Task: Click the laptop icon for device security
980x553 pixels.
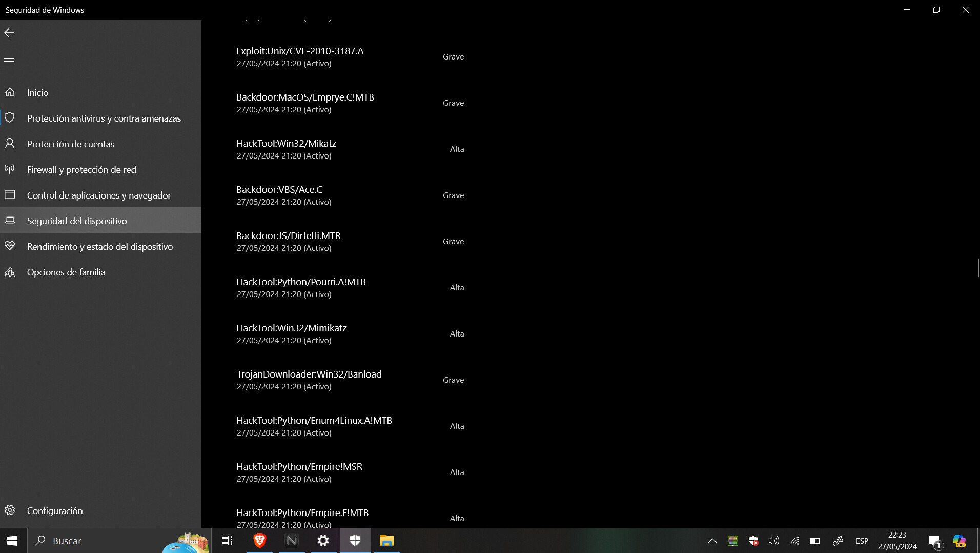Action: [x=10, y=221]
